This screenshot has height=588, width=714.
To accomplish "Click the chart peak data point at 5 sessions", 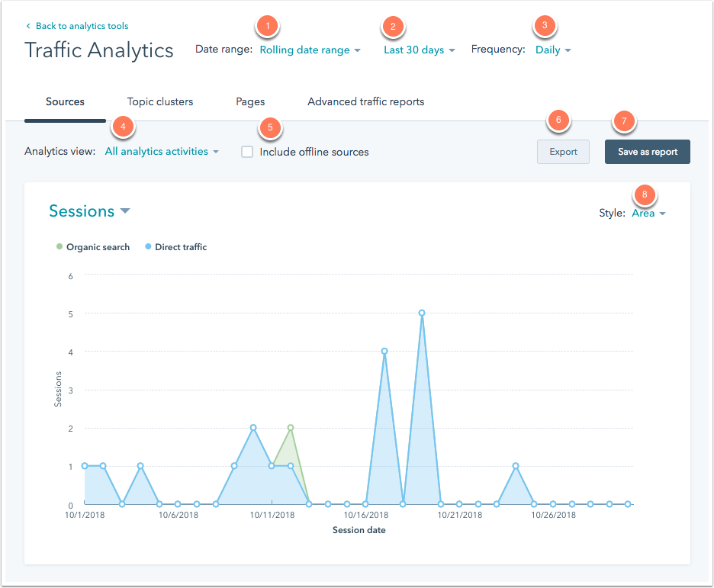I will pyautogui.click(x=422, y=313).
